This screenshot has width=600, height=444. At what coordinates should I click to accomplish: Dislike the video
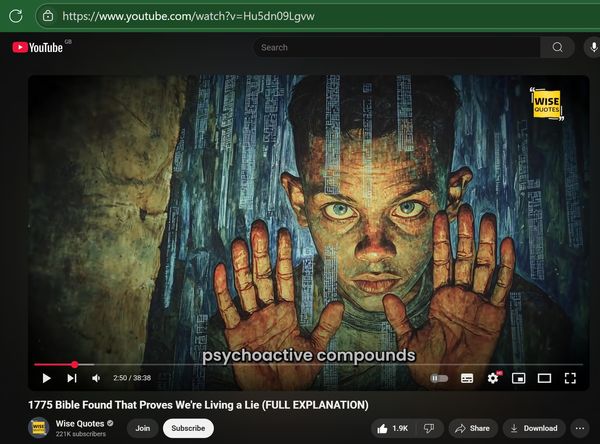point(429,428)
